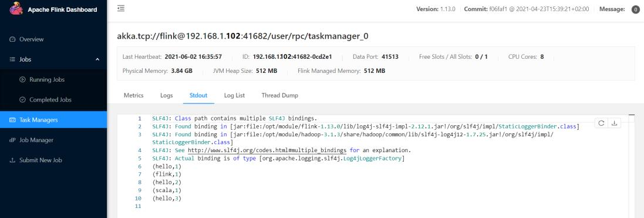Click the Completed Jobs check-circle icon
Screen dimensions: 644x218
coord(22,100)
